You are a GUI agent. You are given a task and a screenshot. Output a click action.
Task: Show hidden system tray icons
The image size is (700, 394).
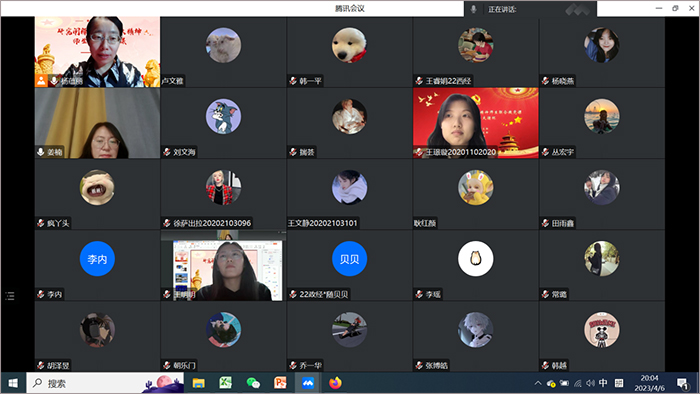(x=538, y=383)
